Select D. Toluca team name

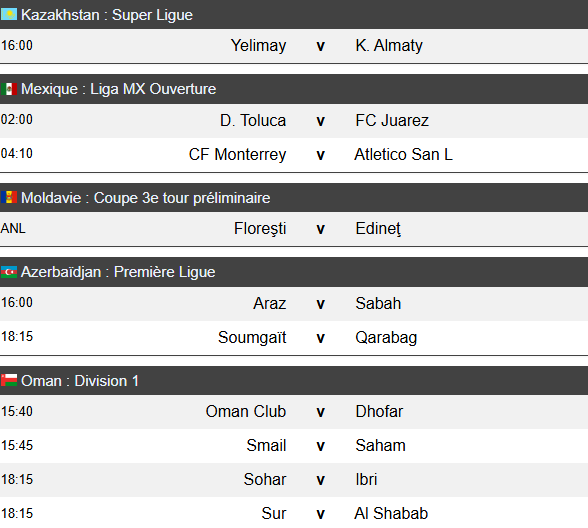point(253,120)
